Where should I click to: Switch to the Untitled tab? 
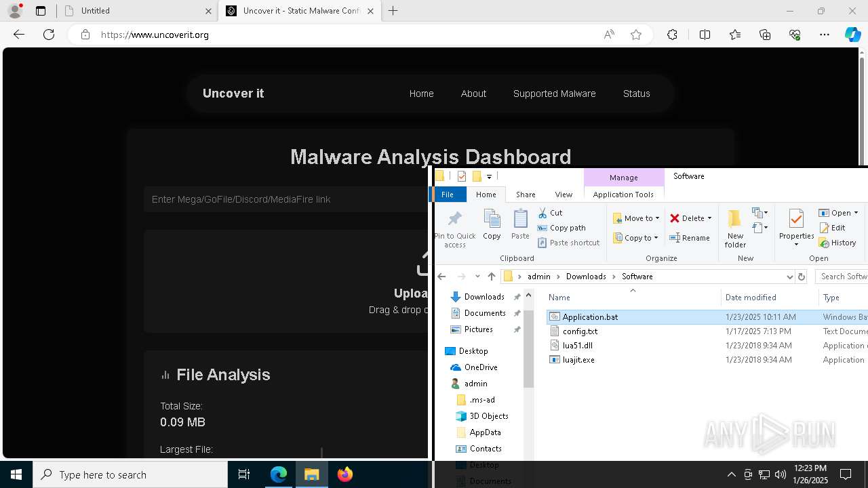click(138, 11)
